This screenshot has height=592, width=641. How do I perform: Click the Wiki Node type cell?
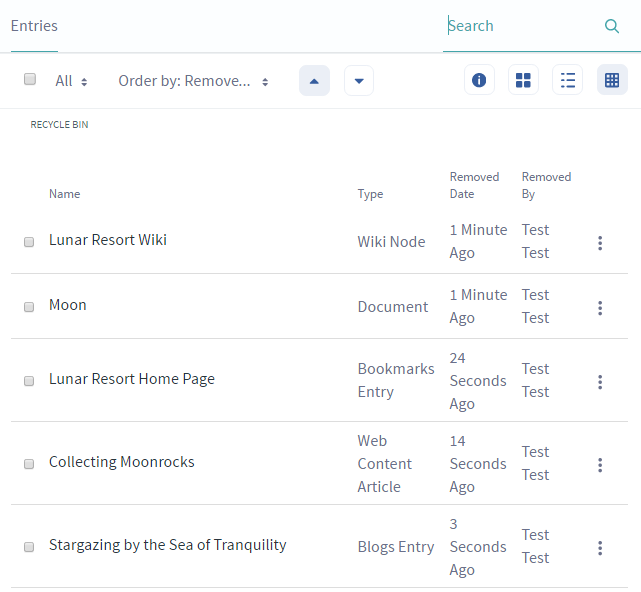(x=391, y=242)
